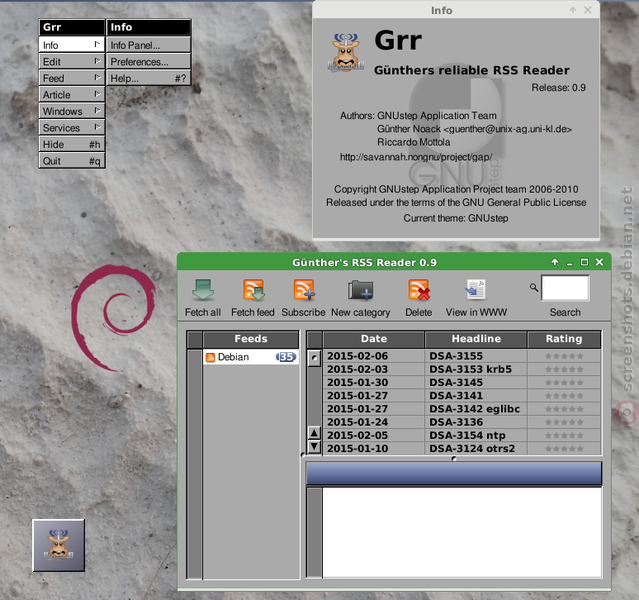Image resolution: width=639 pixels, height=600 pixels.
Task: Click the Fetch all toolbar icon
Action: coord(203,290)
